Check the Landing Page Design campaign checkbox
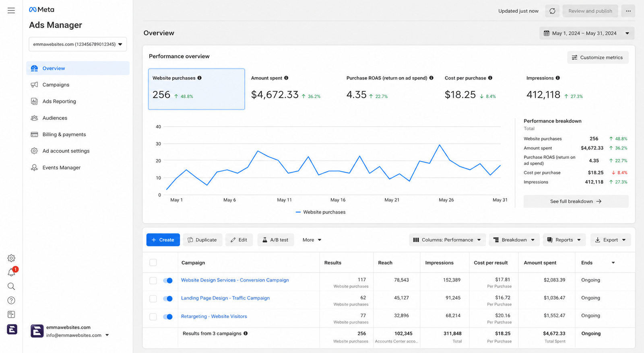Screen dimensions: 644x353 (153, 298)
